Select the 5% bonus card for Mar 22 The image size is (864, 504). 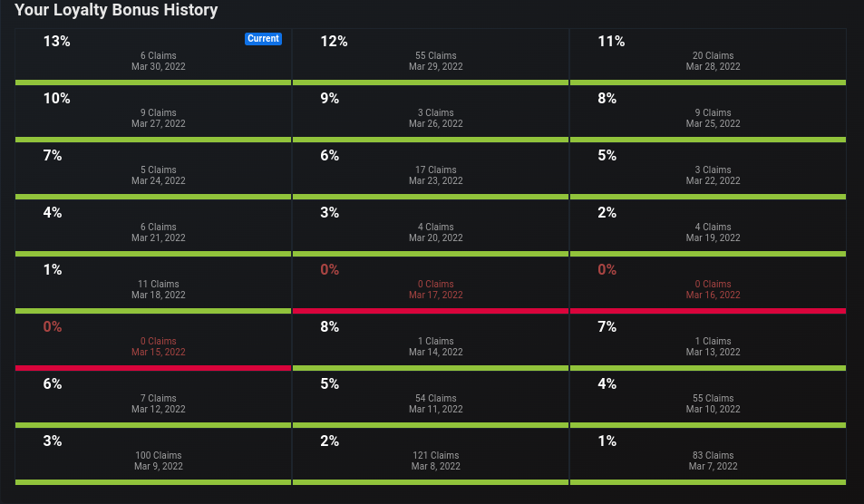tap(708, 171)
